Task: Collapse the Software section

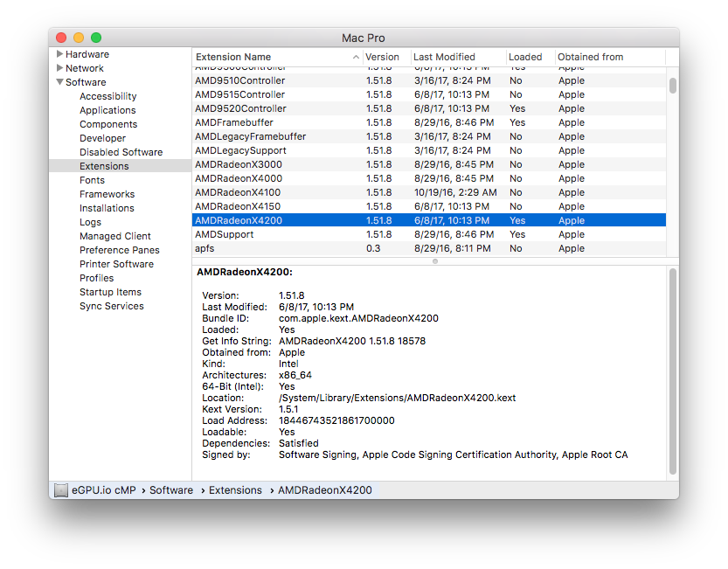Action: tap(59, 82)
